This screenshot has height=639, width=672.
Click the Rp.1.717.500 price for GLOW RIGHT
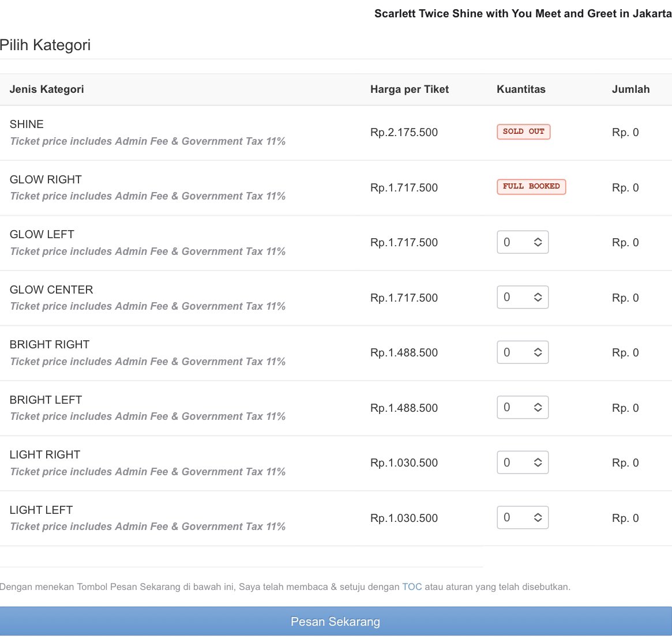tap(404, 187)
